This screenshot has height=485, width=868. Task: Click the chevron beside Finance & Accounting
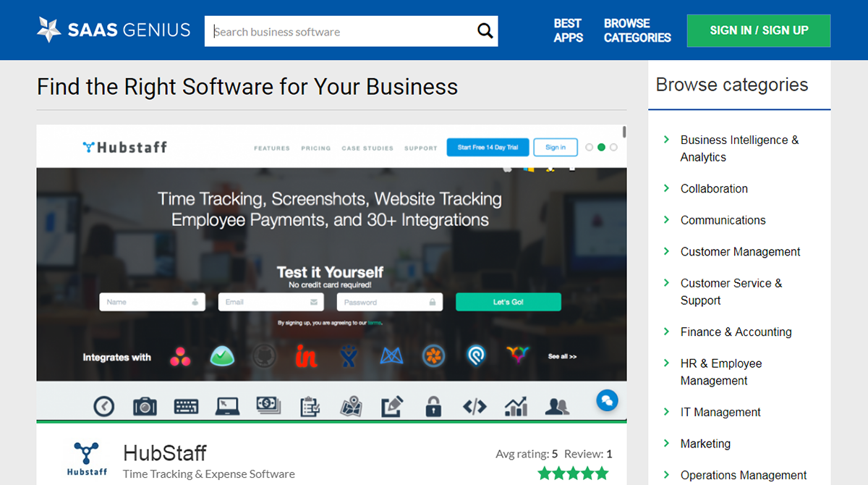(x=667, y=332)
